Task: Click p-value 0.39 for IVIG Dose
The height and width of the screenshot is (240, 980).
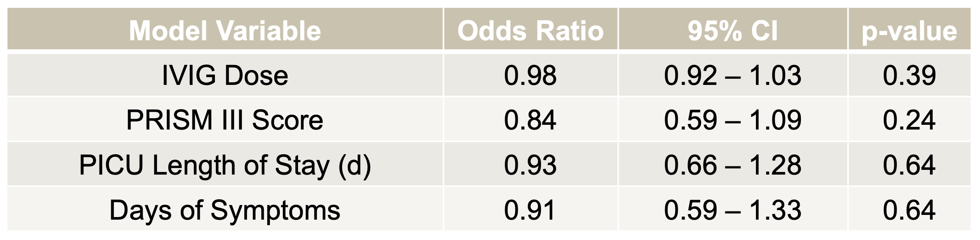Action: [x=910, y=75]
